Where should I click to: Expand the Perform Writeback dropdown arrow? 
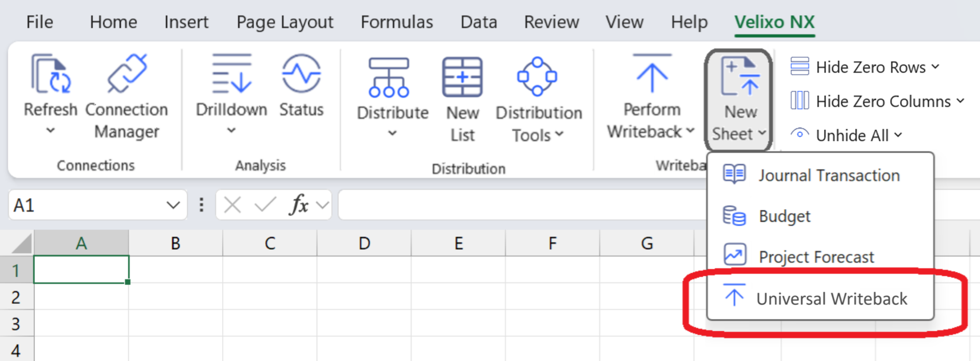coord(690,131)
